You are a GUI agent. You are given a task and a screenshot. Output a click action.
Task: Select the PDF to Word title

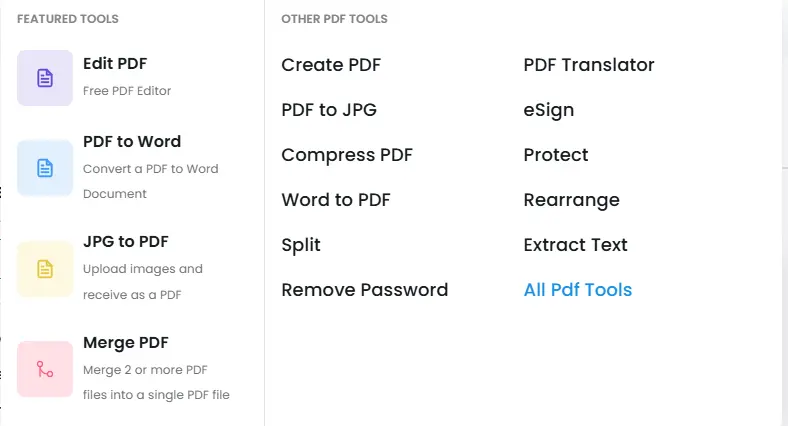point(132,142)
